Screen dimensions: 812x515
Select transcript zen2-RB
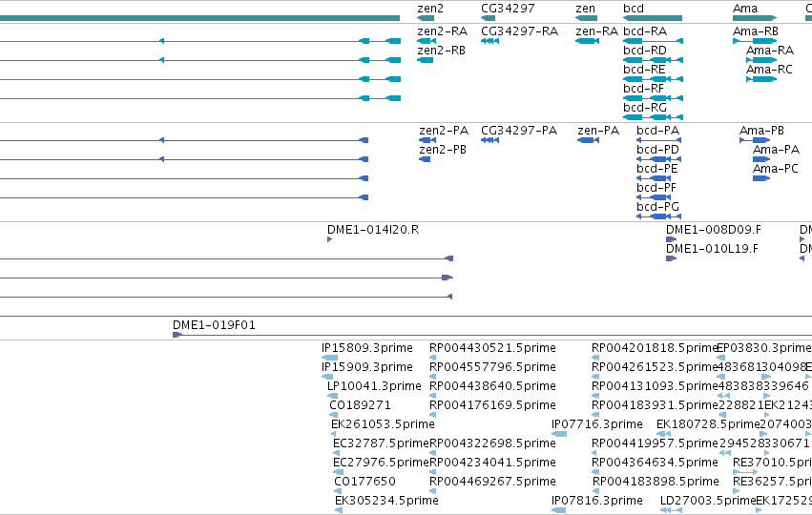coord(426,60)
